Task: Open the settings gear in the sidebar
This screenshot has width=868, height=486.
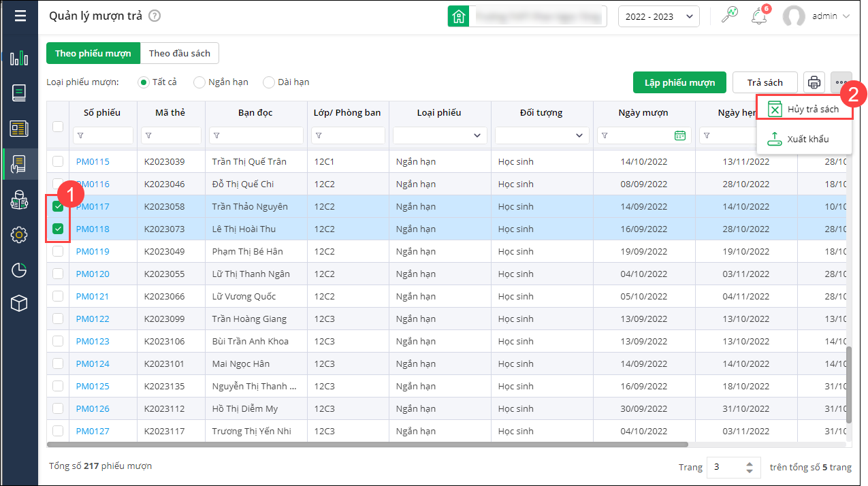Action: (19, 235)
